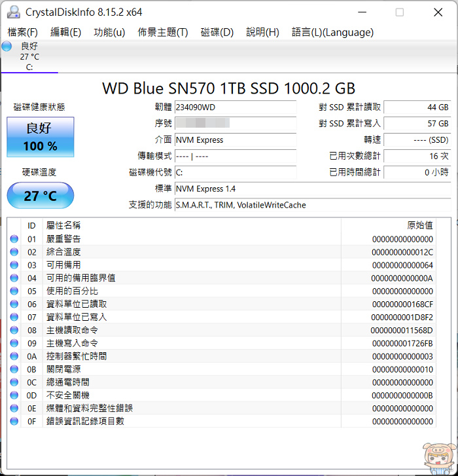Click the CrystalDiskInfo app icon in title bar
This screenshot has height=476, width=458.
[x=13, y=12]
